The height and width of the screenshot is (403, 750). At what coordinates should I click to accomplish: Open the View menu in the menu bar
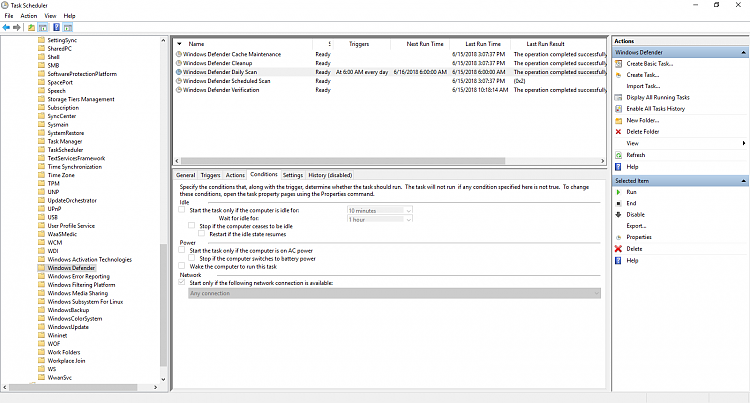50,16
